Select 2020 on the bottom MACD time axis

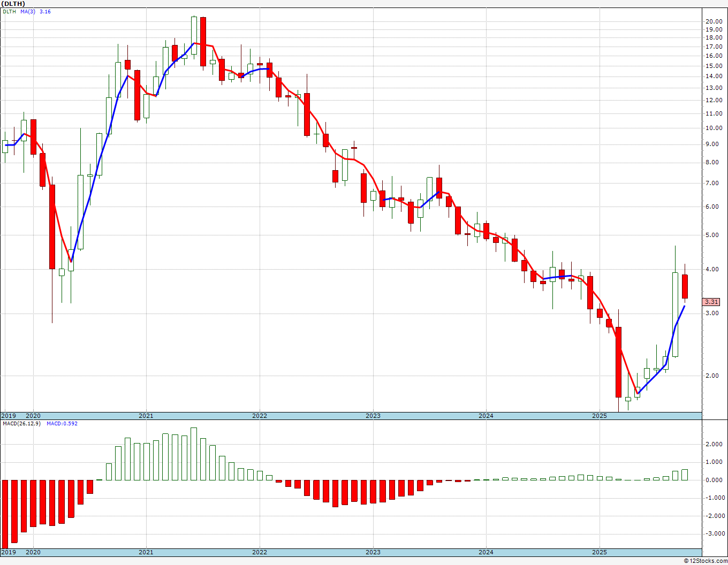pyautogui.click(x=33, y=552)
